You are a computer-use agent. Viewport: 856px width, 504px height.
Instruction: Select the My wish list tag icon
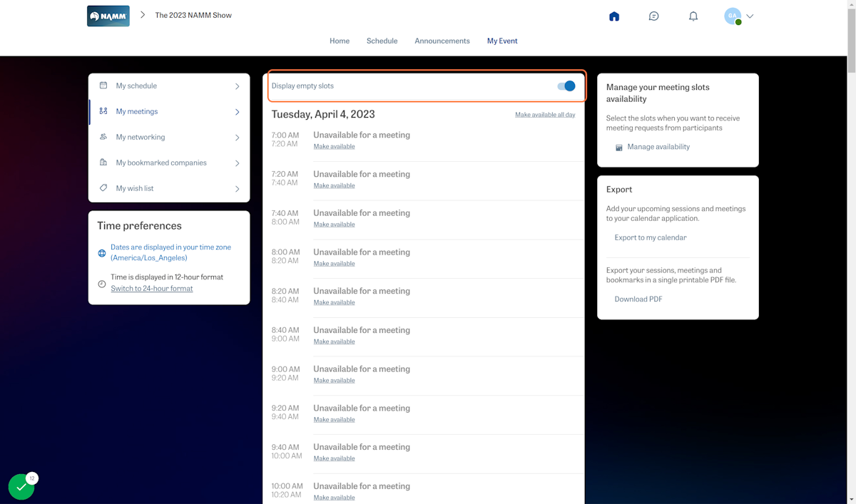pyautogui.click(x=102, y=188)
